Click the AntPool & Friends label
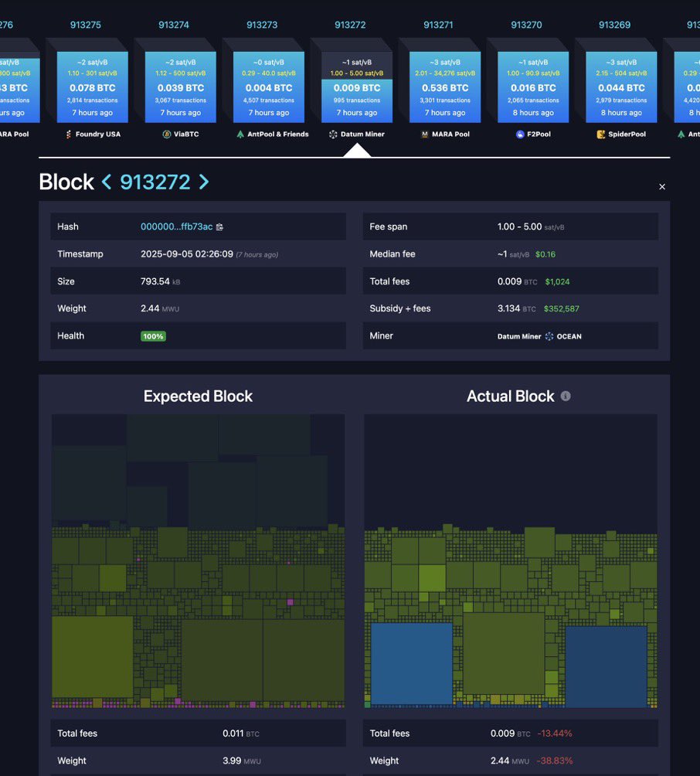This screenshot has height=776, width=700. click(x=278, y=134)
